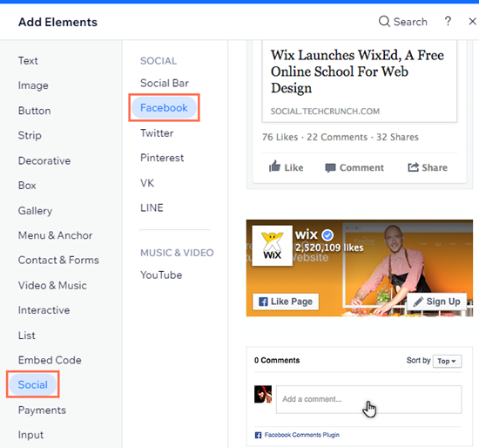Click the Share arrow button

click(428, 167)
